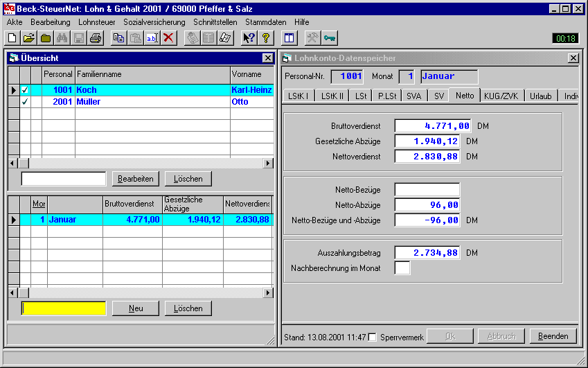Click the new document toolbar icon
The height and width of the screenshot is (368, 588).
[12, 38]
